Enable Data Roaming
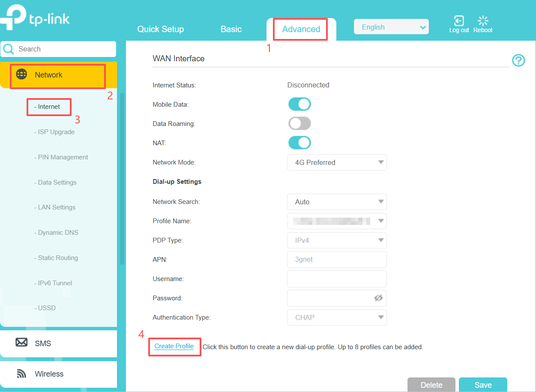536x392 pixels. (299, 123)
